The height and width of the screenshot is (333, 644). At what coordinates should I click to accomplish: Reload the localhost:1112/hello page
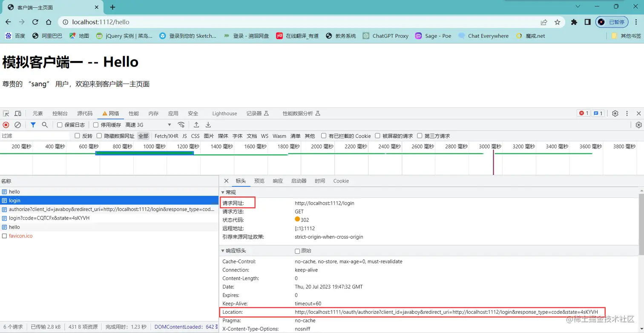pos(35,22)
